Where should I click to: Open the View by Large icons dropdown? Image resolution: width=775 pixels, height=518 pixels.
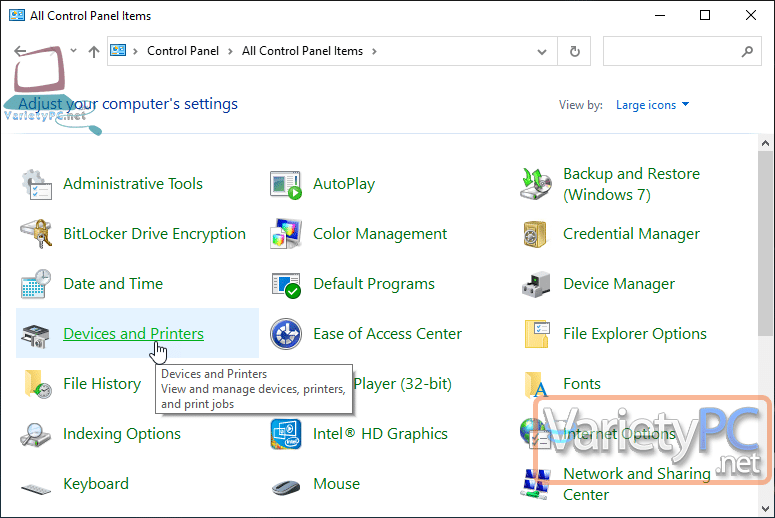click(x=652, y=105)
